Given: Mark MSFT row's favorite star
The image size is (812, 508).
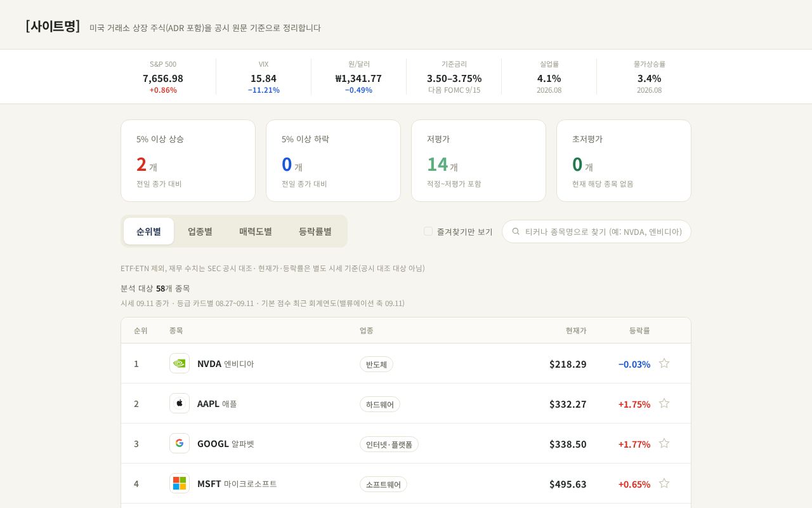Looking at the screenshot, I should pyautogui.click(x=664, y=483).
